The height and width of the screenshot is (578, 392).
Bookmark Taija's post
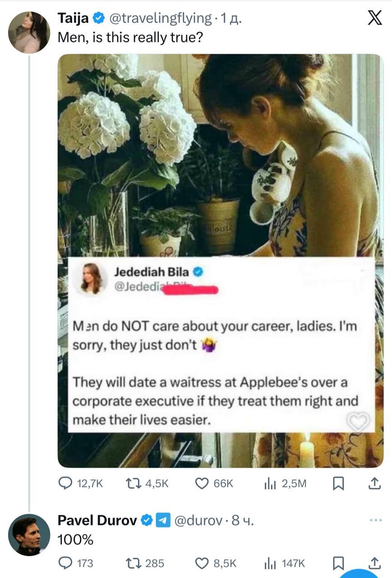[x=338, y=484]
